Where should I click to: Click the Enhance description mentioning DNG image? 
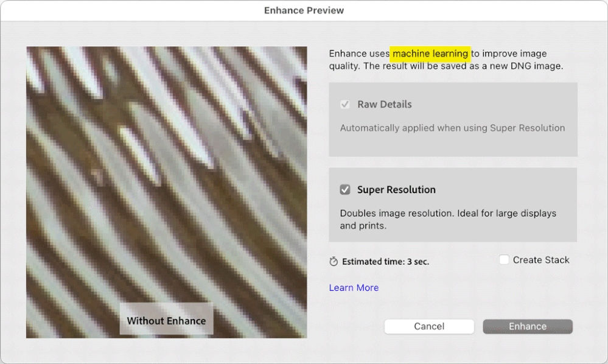pos(453,60)
